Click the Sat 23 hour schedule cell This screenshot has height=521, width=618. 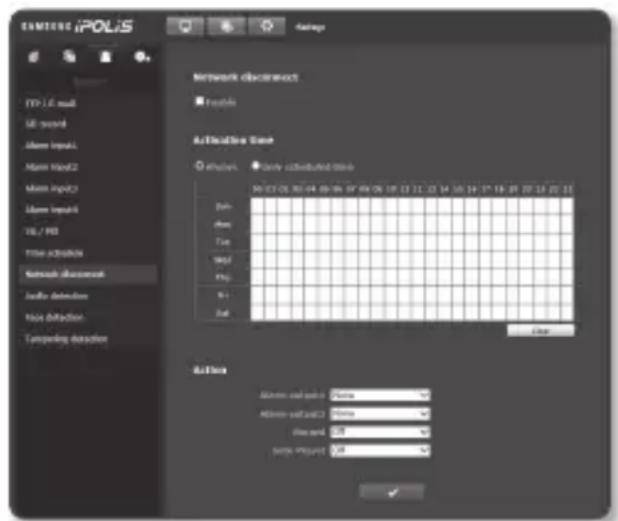[x=567, y=312]
